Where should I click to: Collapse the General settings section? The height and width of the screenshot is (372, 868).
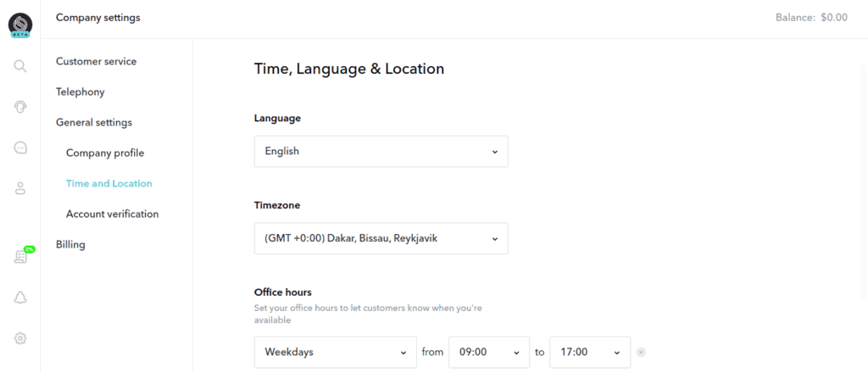pyautogui.click(x=94, y=122)
